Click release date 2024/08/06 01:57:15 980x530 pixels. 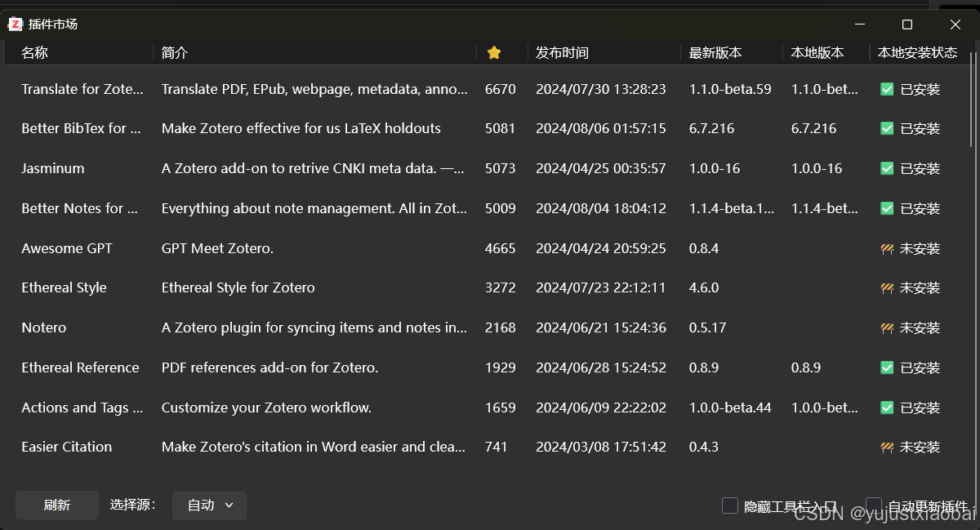point(601,128)
